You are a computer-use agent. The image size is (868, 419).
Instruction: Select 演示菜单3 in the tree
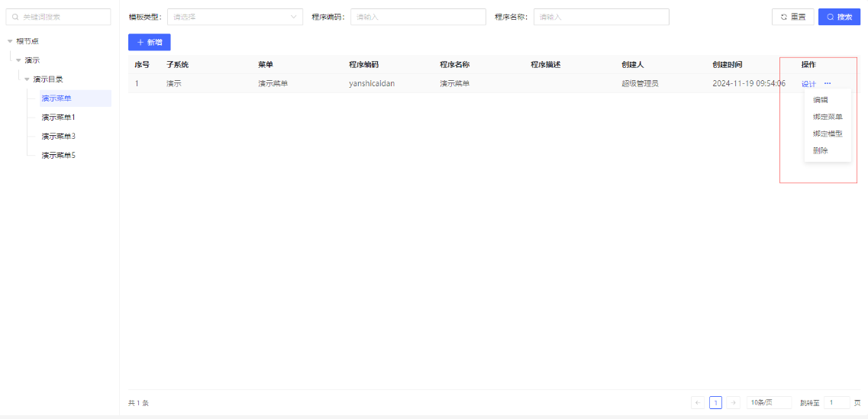pyautogui.click(x=59, y=136)
